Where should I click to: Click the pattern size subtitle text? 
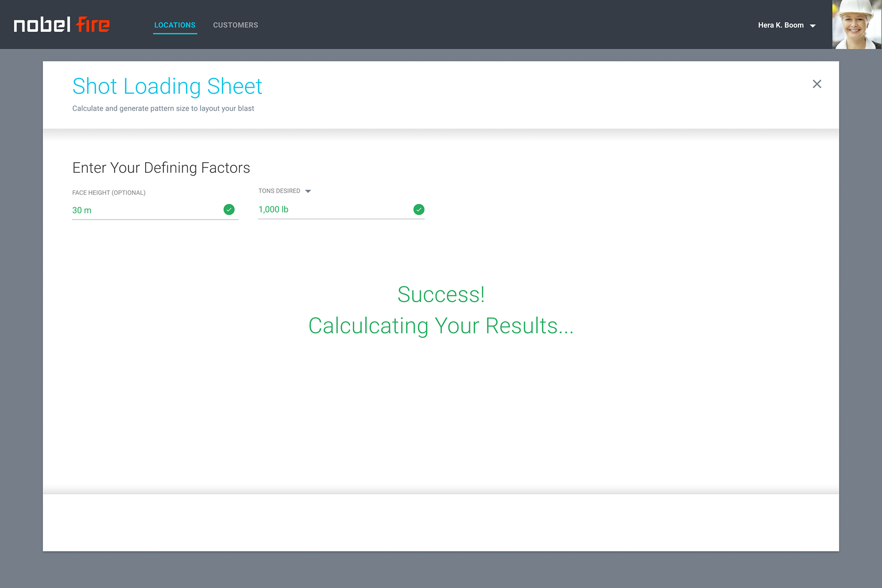pyautogui.click(x=163, y=108)
